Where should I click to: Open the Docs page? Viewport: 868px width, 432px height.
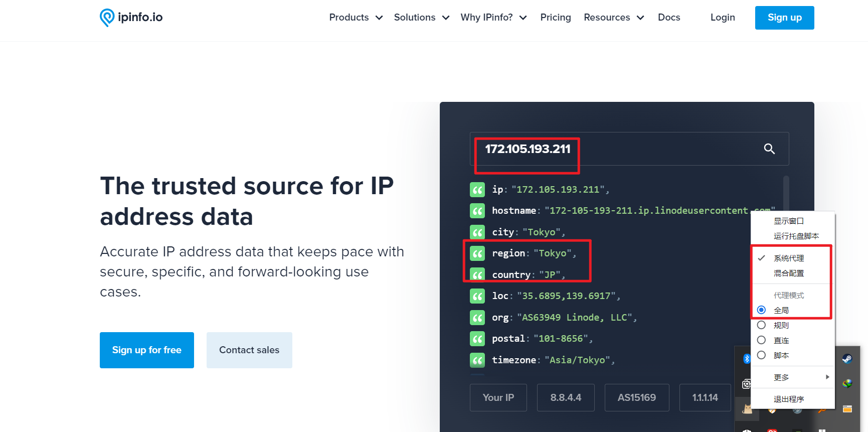[x=669, y=18]
